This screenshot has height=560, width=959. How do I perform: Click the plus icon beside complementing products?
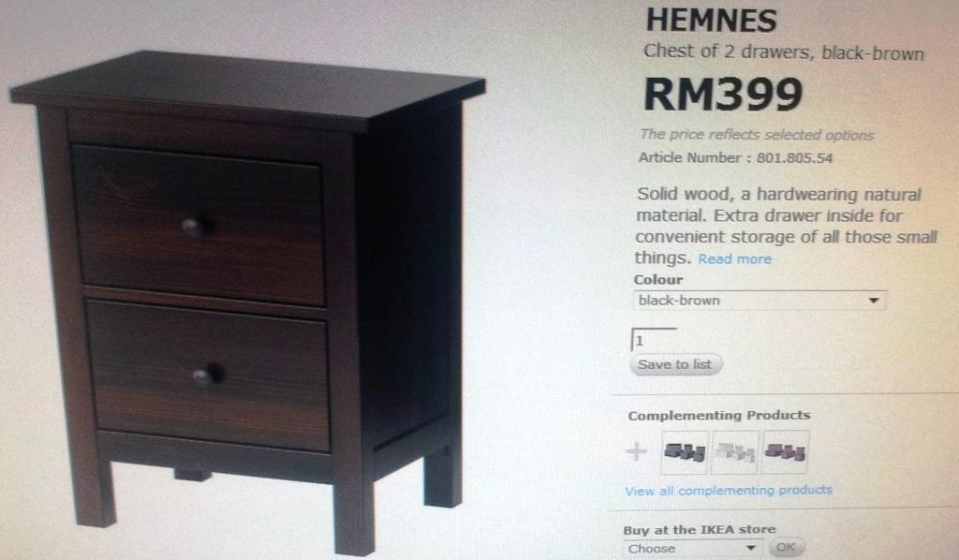tap(637, 451)
